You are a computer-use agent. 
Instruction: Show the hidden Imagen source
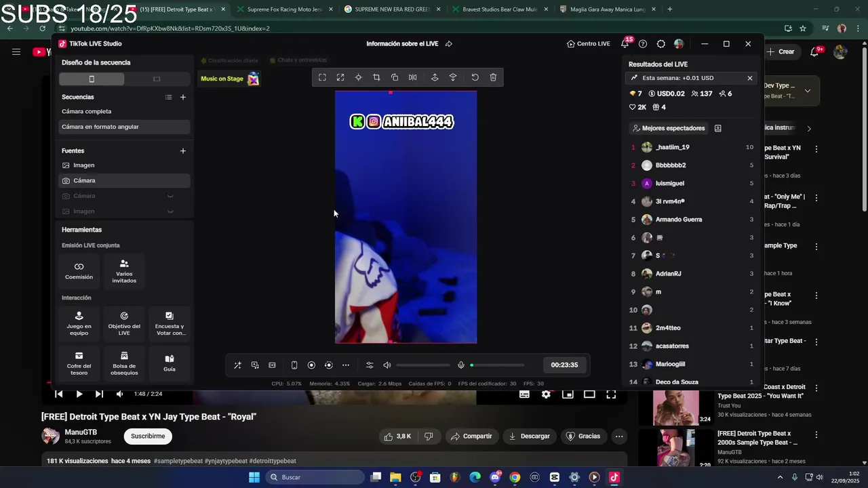(x=170, y=211)
